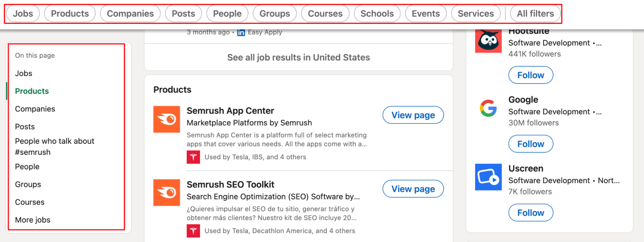
Task: Jump to Posts in On this page
Action: 25,127
